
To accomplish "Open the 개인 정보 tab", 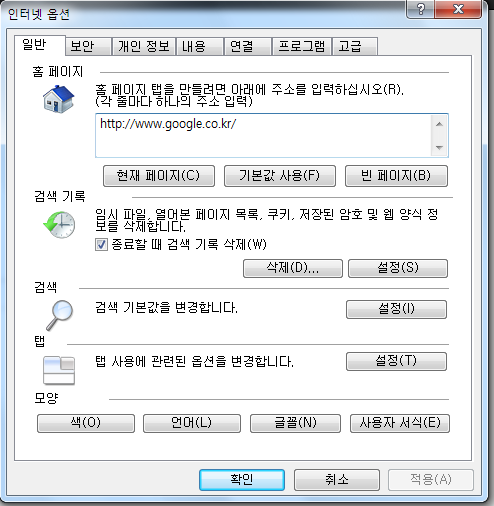I will coord(144,46).
